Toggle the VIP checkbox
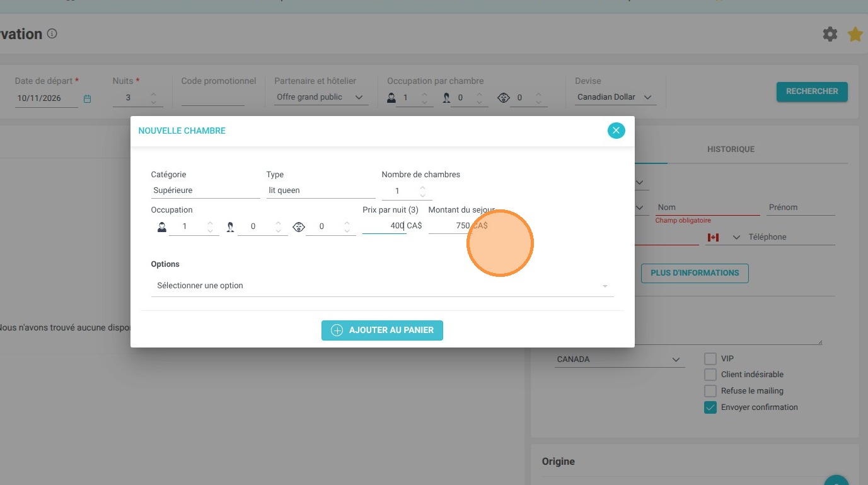 (x=710, y=359)
